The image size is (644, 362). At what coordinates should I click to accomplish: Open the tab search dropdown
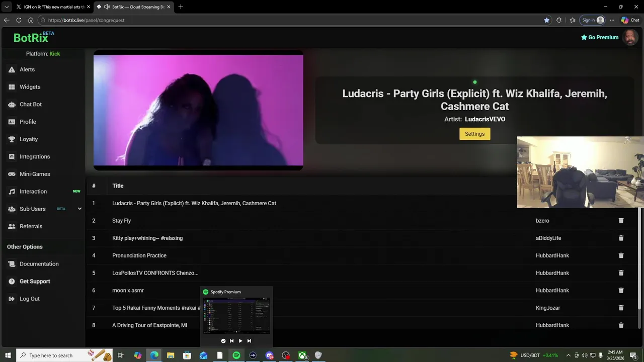pyautogui.click(x=7, y=7)
